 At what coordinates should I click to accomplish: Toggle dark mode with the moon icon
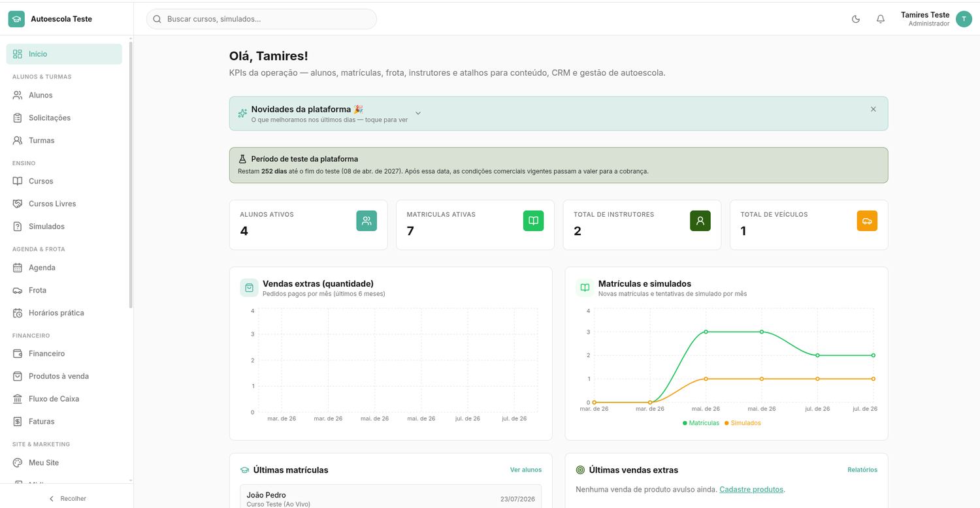pos(856,19)
